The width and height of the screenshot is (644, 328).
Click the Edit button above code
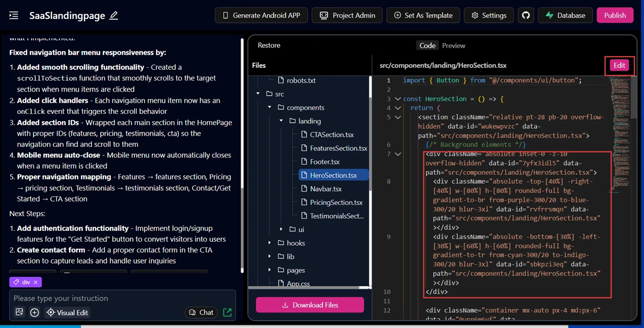click(619, 65)
